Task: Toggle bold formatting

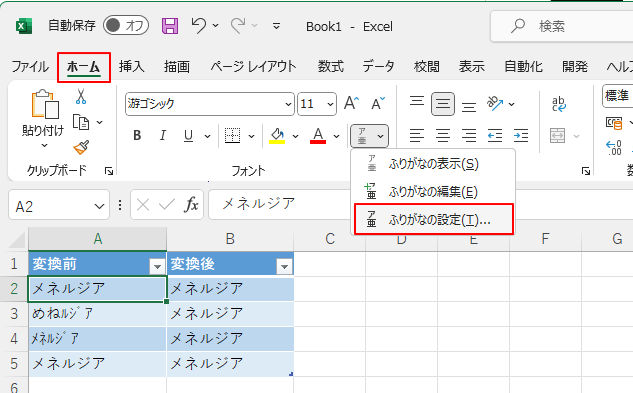Action: [137, 135]
